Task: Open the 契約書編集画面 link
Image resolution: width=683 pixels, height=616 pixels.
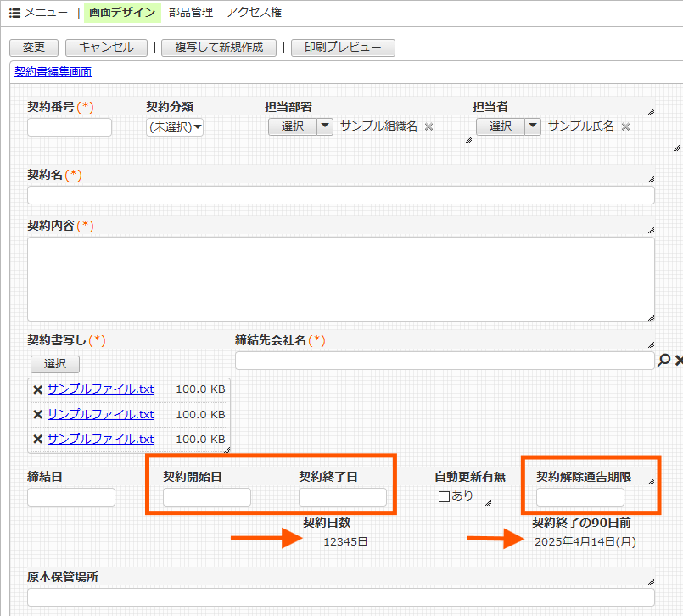Action: coord(53,72)
